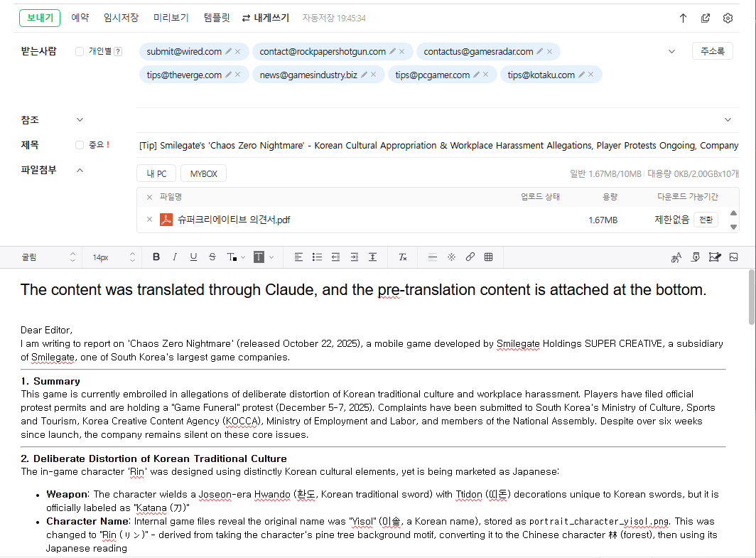Open the CC field dropdown arrow

point(728,119)
